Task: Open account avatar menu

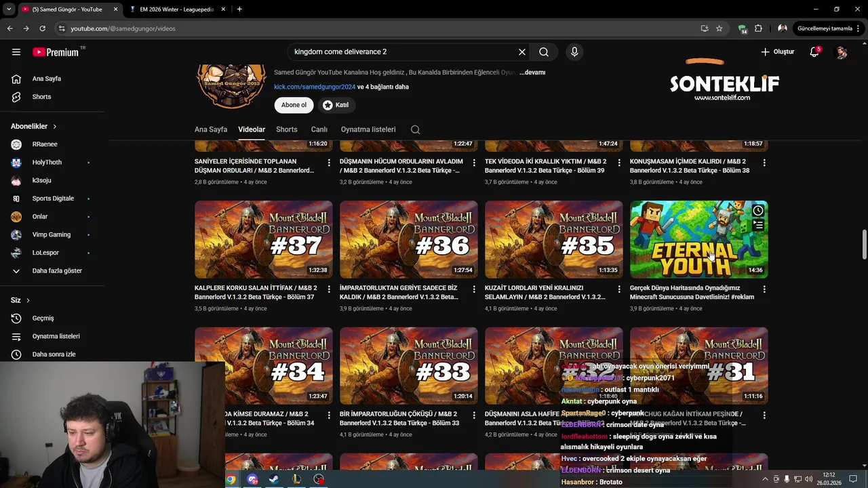Action: pos(842,52)
